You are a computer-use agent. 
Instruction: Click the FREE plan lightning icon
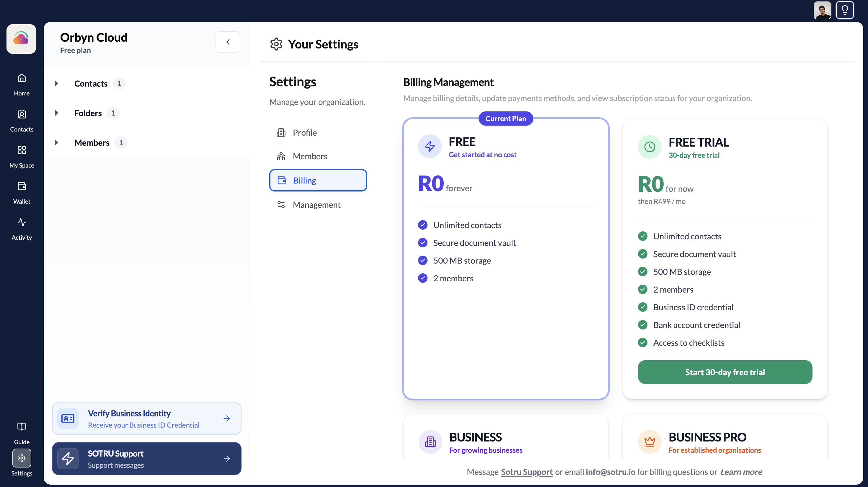pos(430,146)
